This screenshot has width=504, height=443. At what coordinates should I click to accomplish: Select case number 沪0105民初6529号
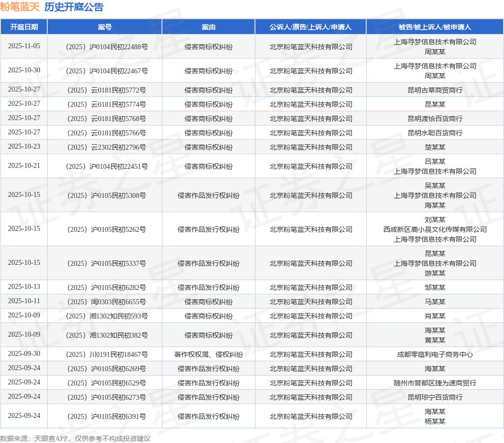click(107, 383)
